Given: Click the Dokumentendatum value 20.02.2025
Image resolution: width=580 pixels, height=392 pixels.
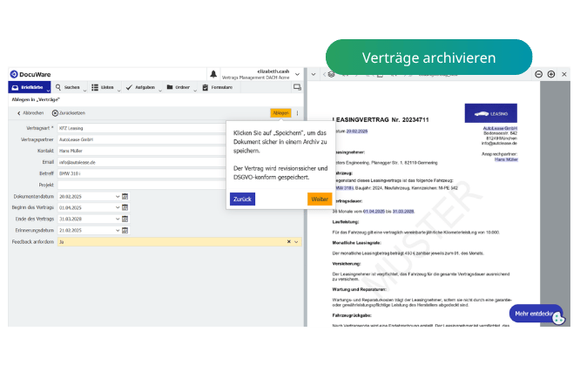Looking at the screenshot, I should pos(71,197).
